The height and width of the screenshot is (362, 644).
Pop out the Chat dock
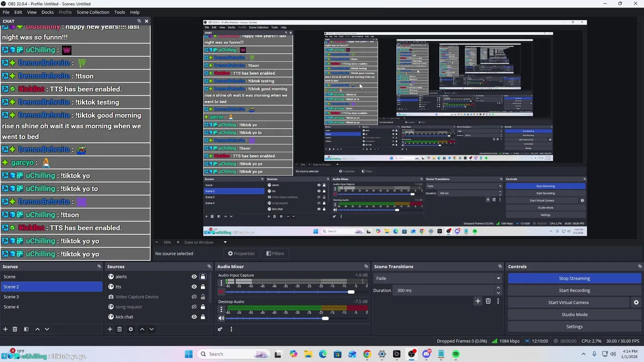139,21
